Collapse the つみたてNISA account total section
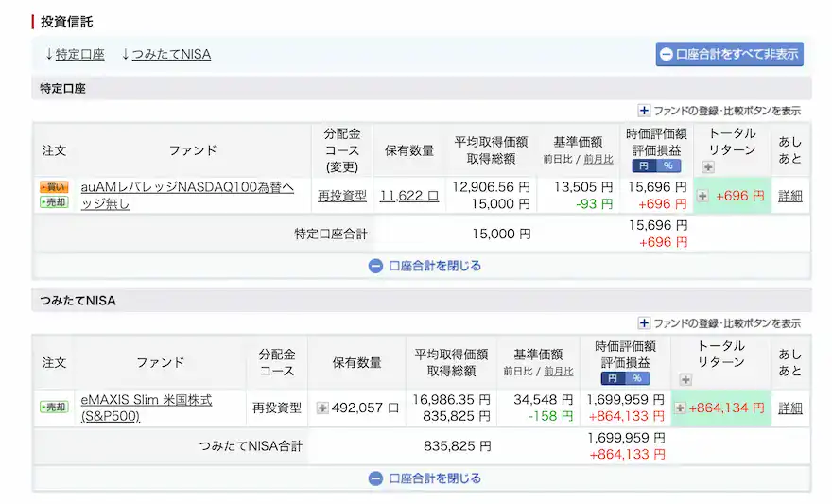Viewport: 832px width, 504px height. pyautogui.click(x=425, y=478)
